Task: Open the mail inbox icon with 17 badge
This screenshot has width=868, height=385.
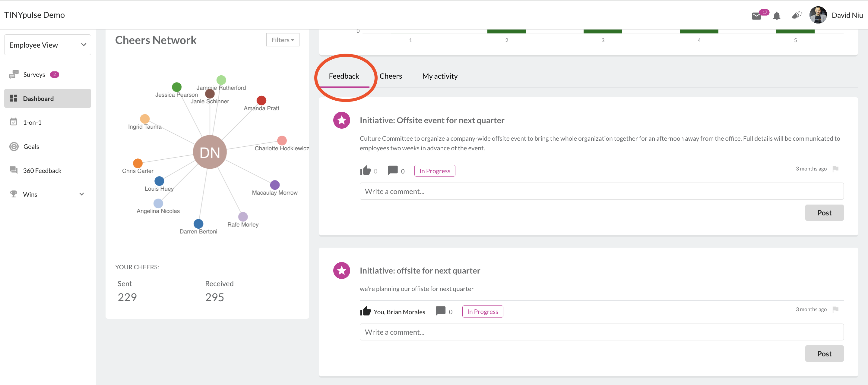Action: coord(756,16)
